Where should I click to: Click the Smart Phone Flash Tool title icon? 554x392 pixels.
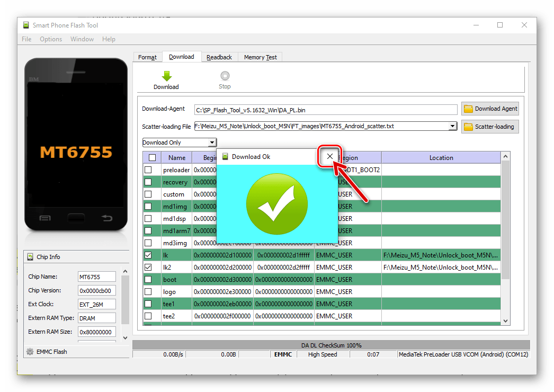click(26, 25)
